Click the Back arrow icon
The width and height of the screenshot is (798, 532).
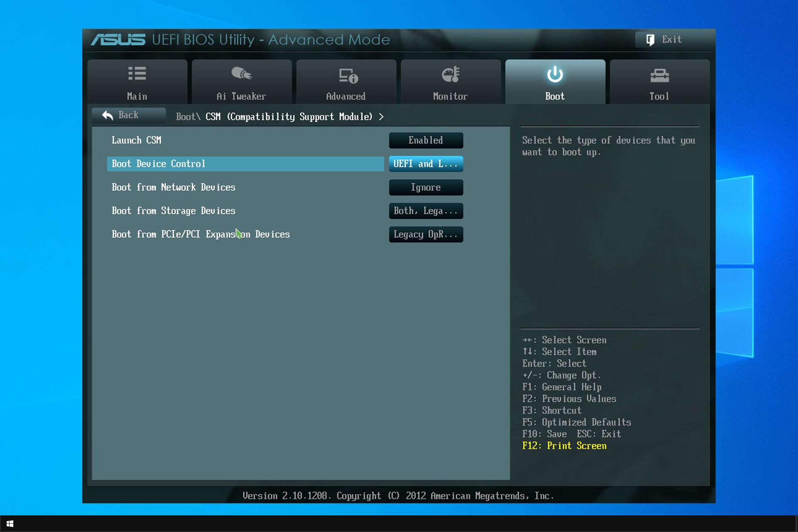tap(108, 115)
